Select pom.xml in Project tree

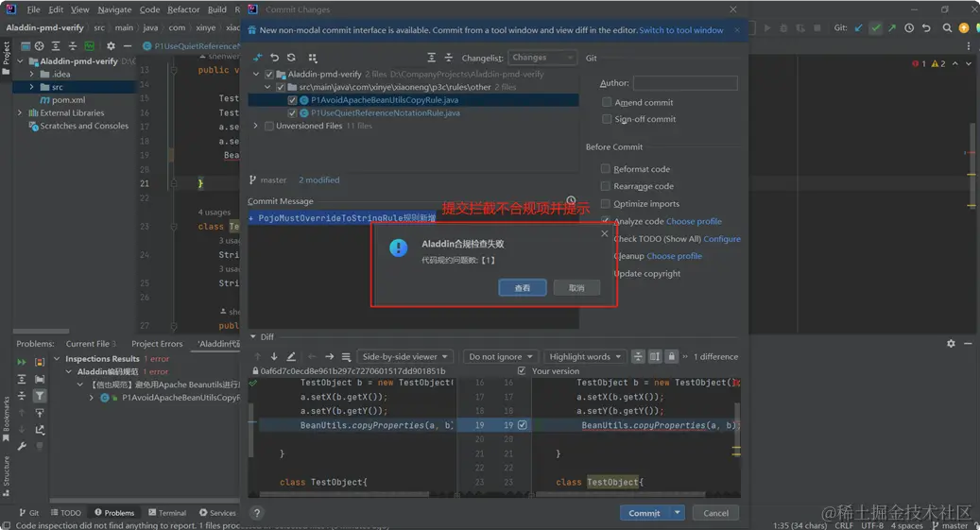(69, 100)
